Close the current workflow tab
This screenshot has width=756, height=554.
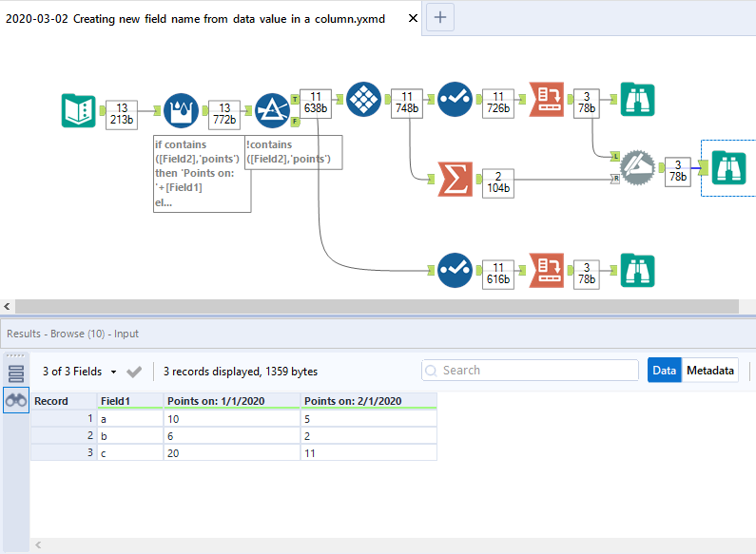(413, 18)
